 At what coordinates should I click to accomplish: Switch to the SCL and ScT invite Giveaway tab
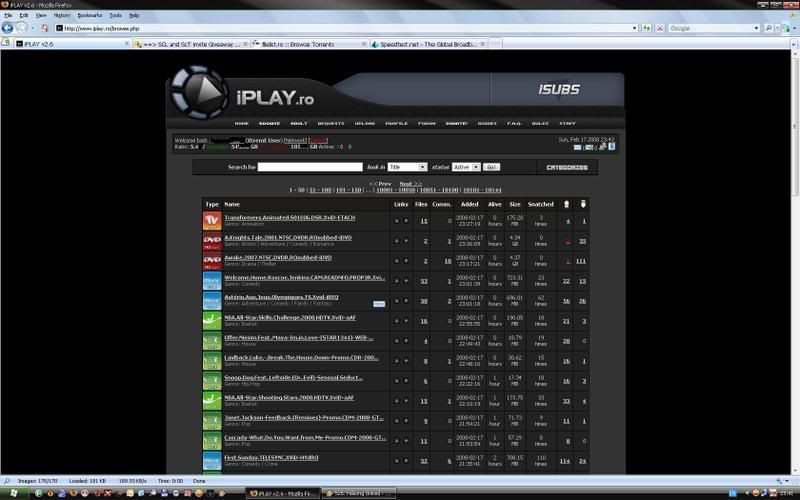coord(190,44)
